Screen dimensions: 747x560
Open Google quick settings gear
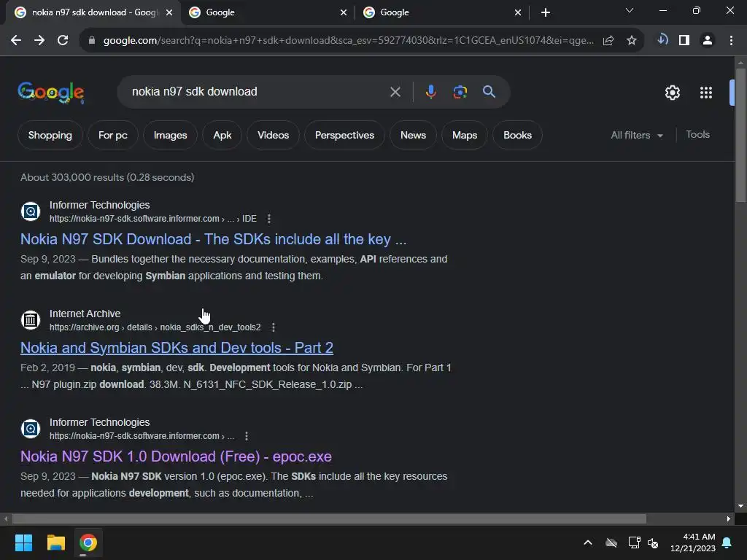[672, 93]
